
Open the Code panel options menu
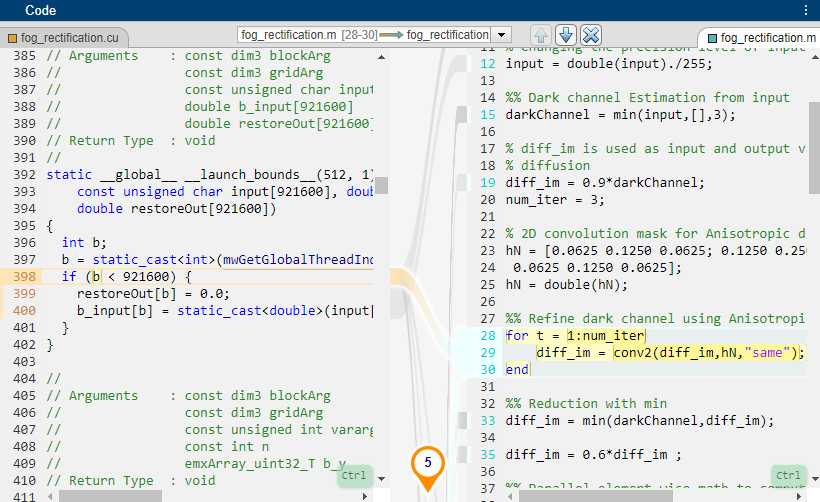click(806, 10)
